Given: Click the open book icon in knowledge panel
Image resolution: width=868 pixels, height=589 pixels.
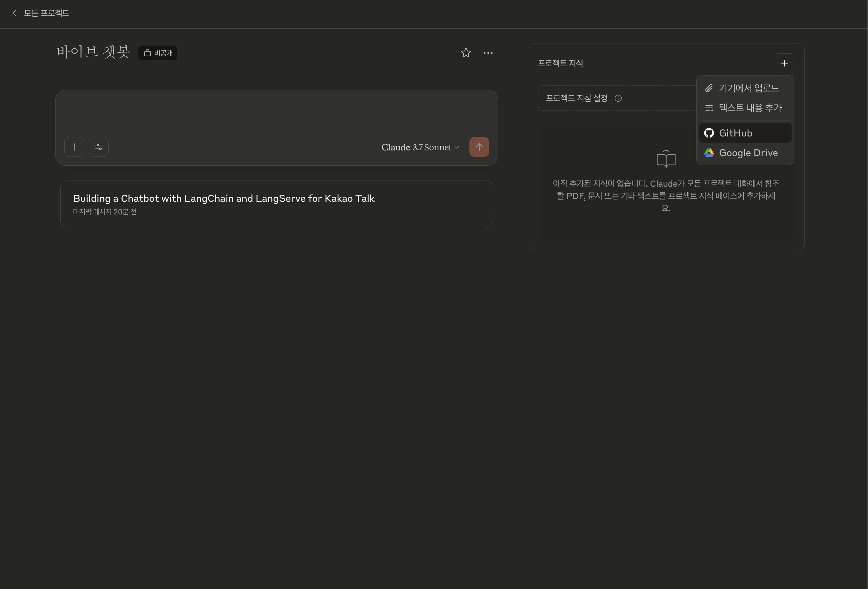Looking at the screenshot, I should click(x=666, y=159).
